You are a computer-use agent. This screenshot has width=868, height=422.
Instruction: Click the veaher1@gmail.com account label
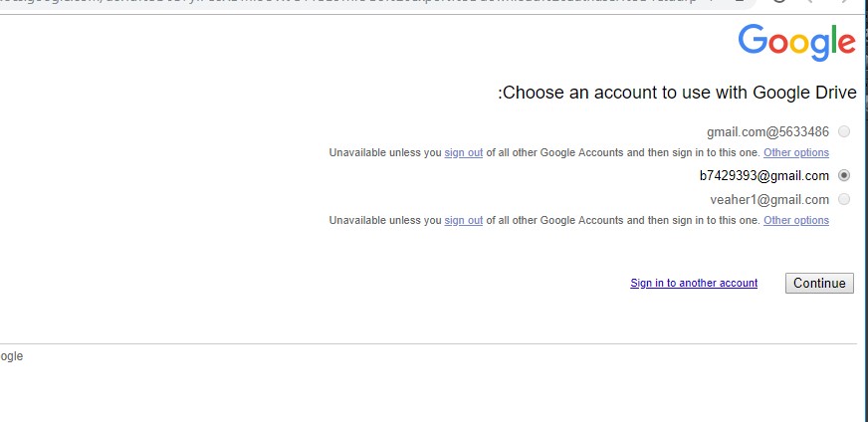[769, 199]
